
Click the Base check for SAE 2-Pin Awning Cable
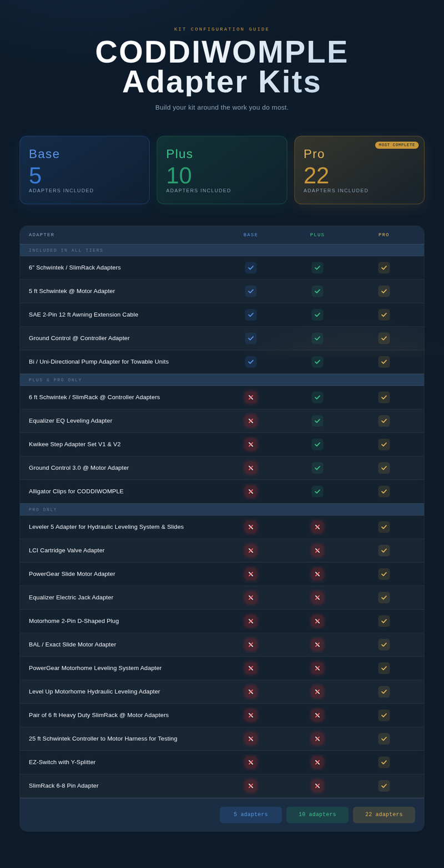251,315
